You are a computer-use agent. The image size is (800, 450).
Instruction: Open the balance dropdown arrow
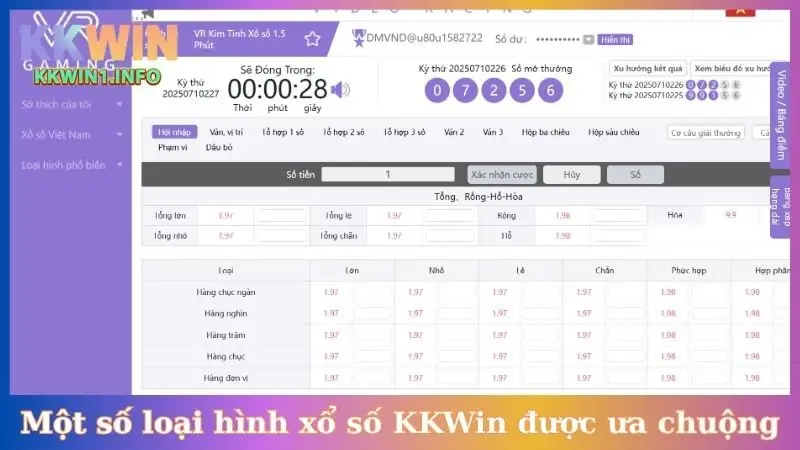[588, 39]
